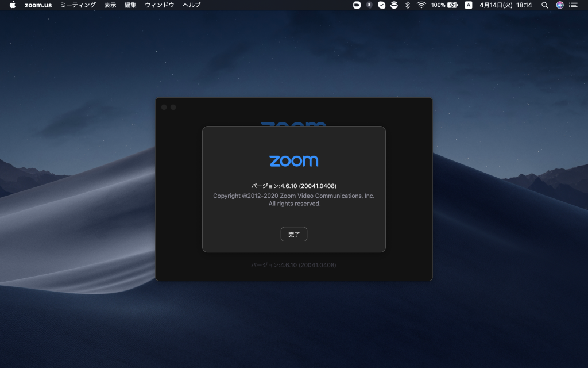
Task: Click the 完了 button in the about dialog
Action: pyautogui.click(x=293, y=235)
